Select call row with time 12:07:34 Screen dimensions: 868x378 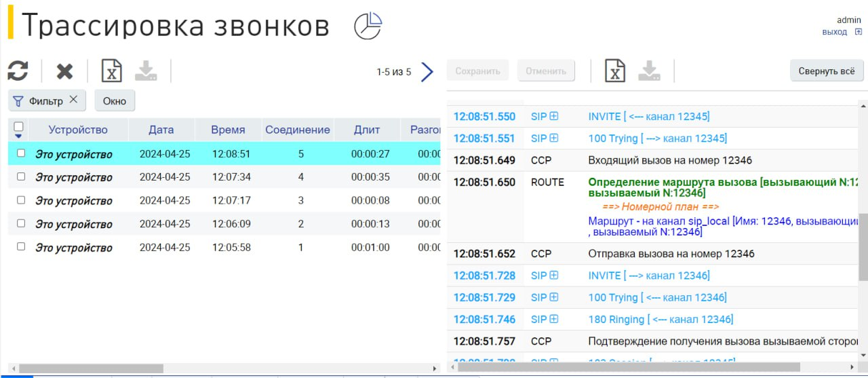[x=224, y=177]
